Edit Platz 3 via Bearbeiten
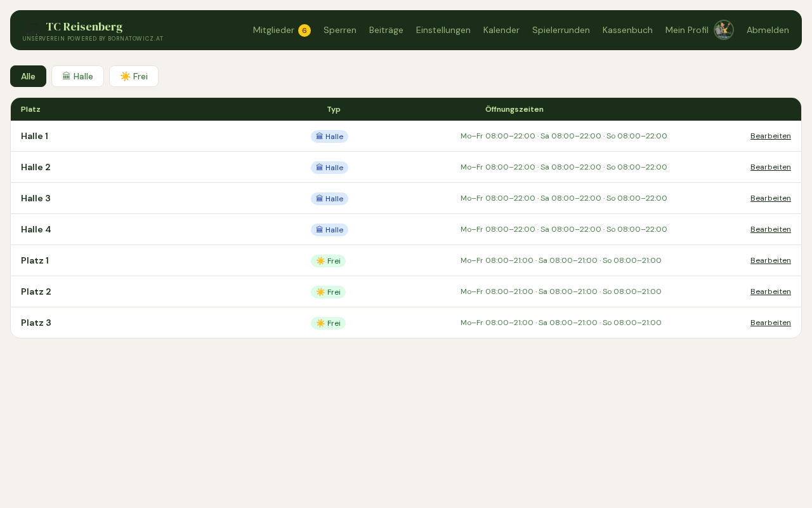812x508 pixels. point(771,323)
